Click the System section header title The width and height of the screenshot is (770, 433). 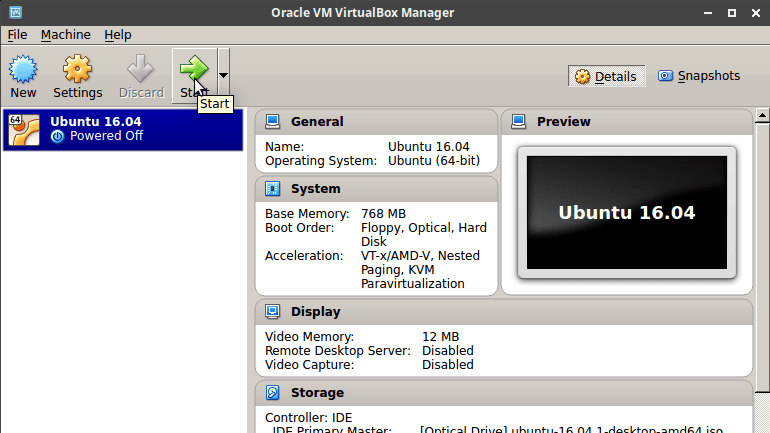tap(315, 189)
